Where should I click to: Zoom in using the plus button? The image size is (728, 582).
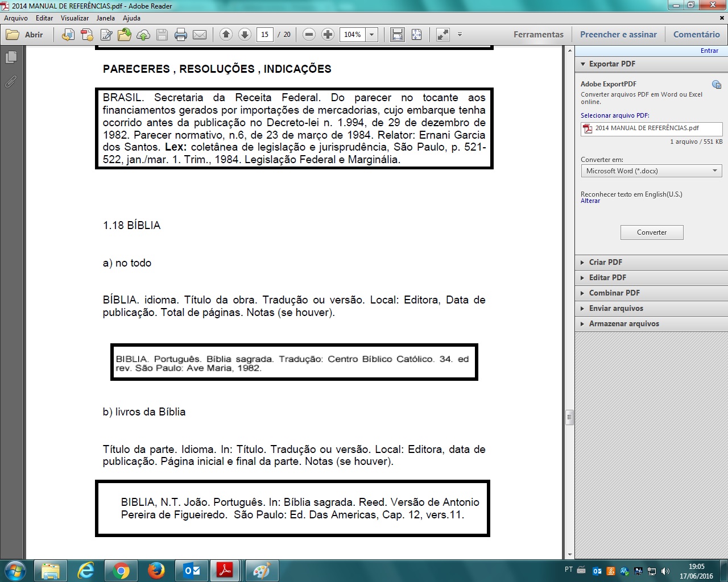328,35
